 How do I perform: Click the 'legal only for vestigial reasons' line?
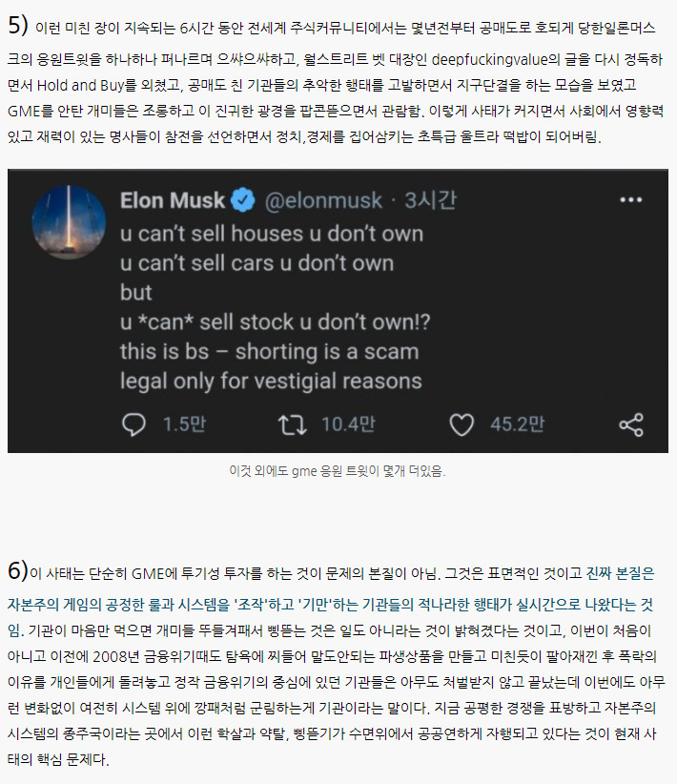coord(270,381)
